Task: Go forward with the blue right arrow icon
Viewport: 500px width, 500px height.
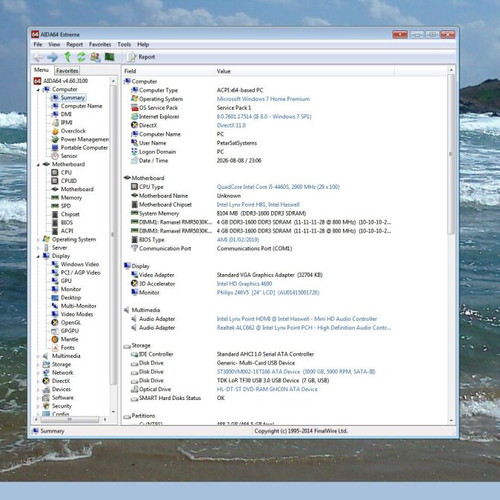Action: [x=52, y=57]
